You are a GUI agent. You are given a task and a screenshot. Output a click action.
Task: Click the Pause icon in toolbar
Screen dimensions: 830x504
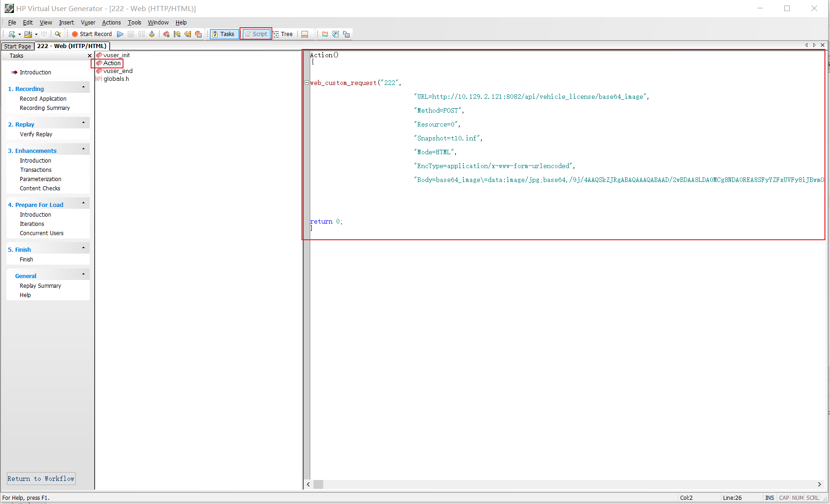point(141,34)
